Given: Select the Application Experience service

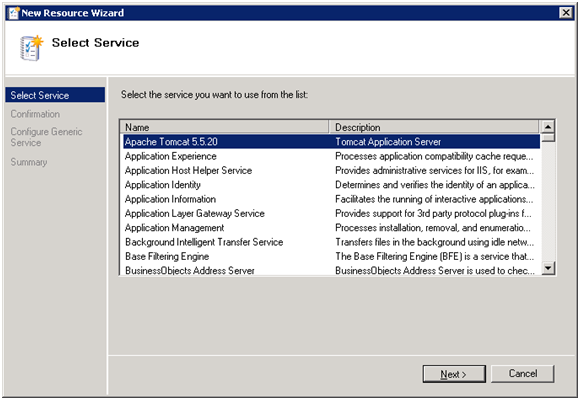Looking at the screenshot, I should point(331,156).
